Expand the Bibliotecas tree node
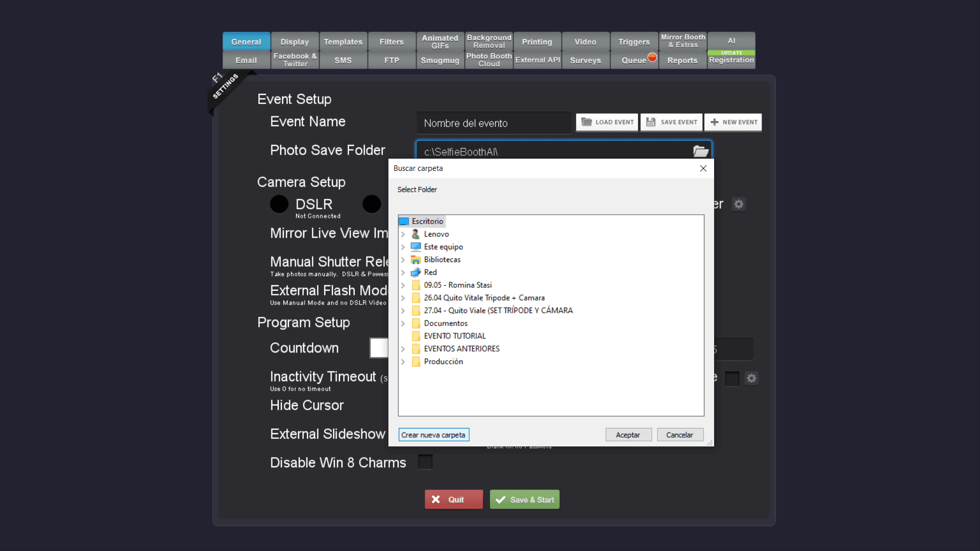 tap(403, 260)
